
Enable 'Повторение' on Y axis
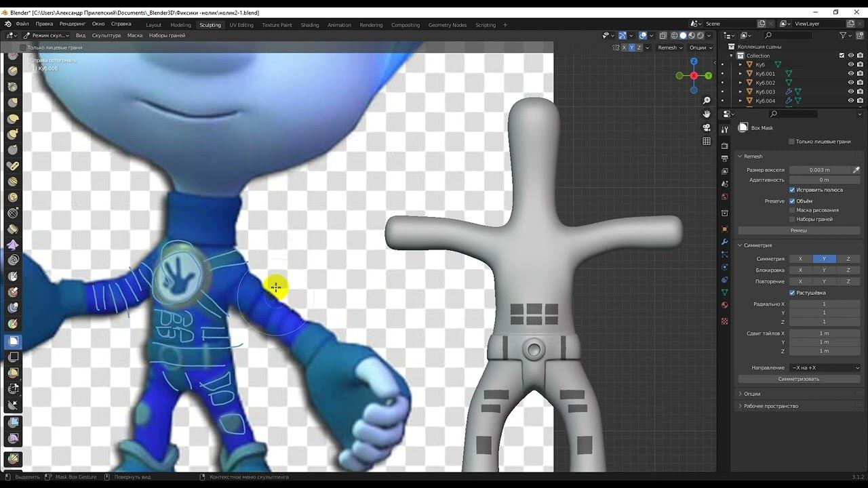pos(824,281)
